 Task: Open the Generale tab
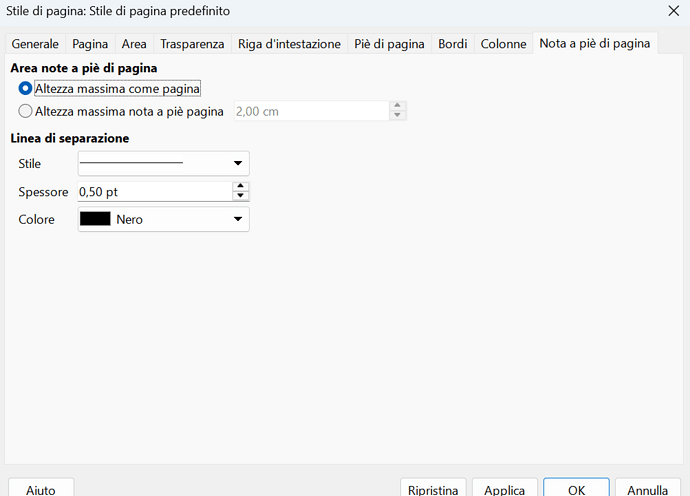35,44
